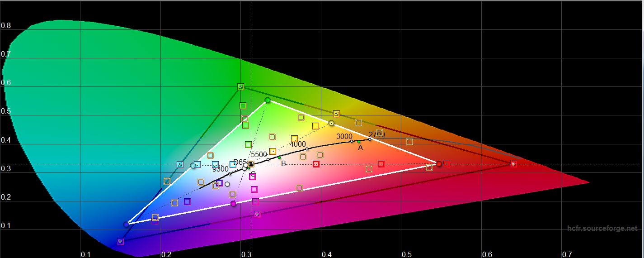Click the y-axis value 0.8
Viewport: 644px width, 258px height.
pos(6,26)
